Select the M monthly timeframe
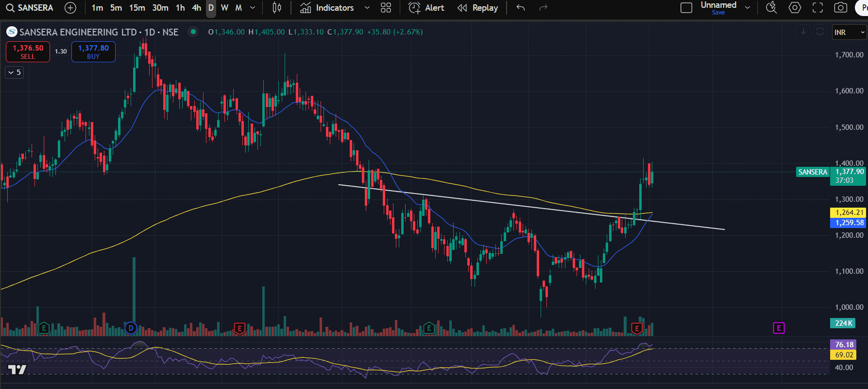The width and height of the screenshot is (868, 389). point(238,8)
